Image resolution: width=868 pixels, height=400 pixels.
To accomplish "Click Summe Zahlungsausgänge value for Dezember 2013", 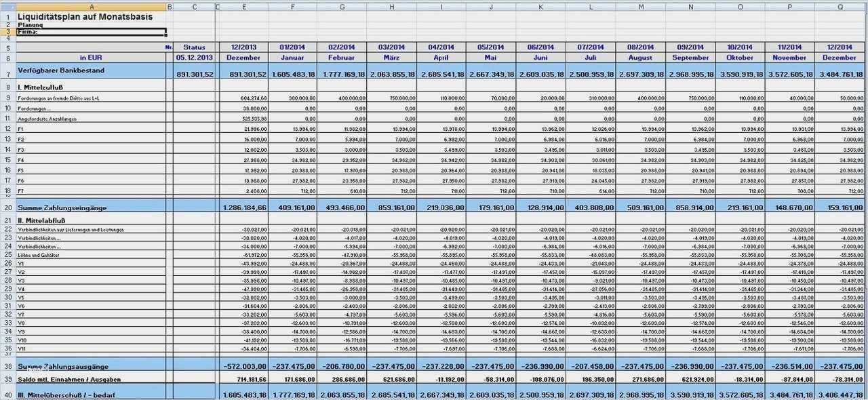I will coord(243,366).
